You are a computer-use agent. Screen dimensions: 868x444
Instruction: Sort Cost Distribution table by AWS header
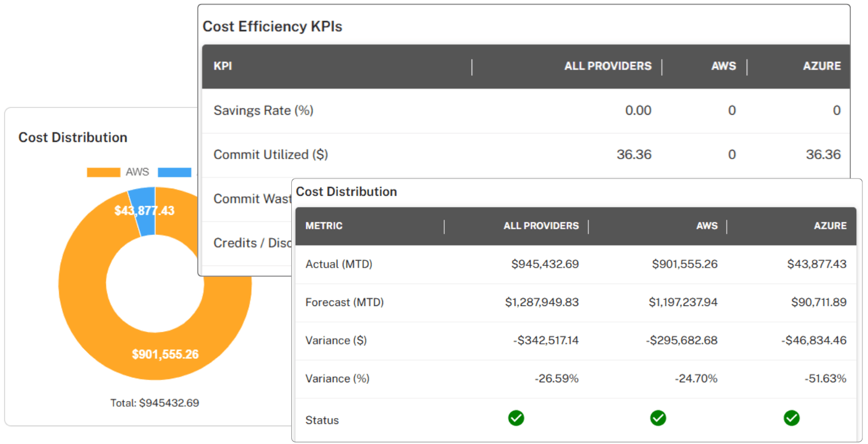707,226
